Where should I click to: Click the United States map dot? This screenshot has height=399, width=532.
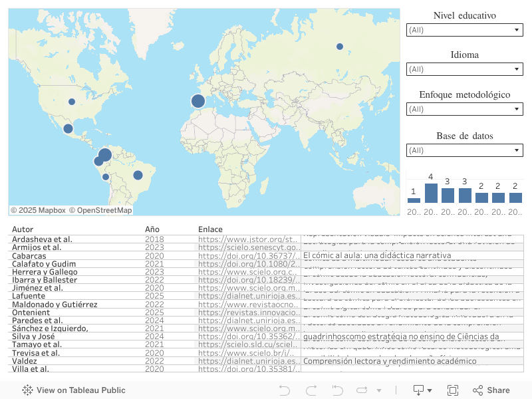coord(72,102)
